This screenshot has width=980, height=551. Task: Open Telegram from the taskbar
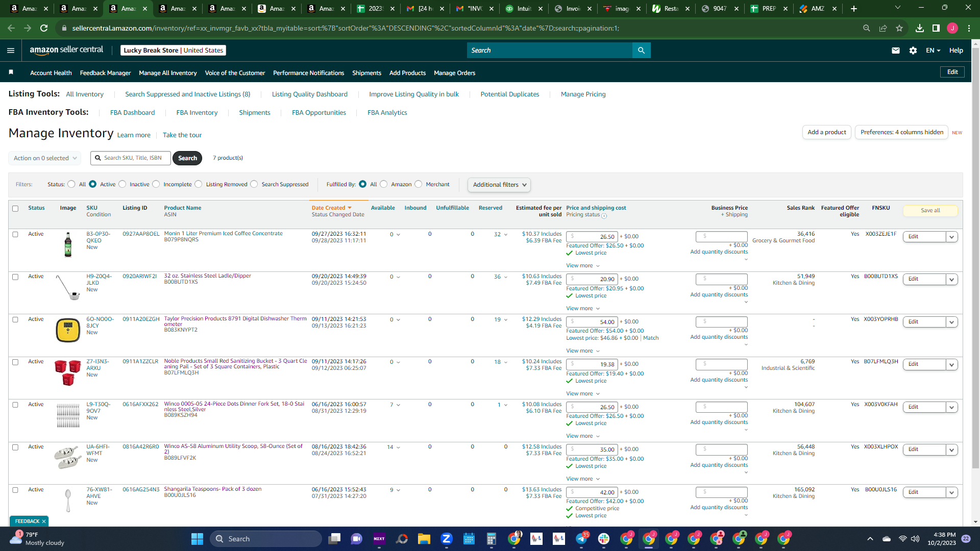[x=581, y=539]
